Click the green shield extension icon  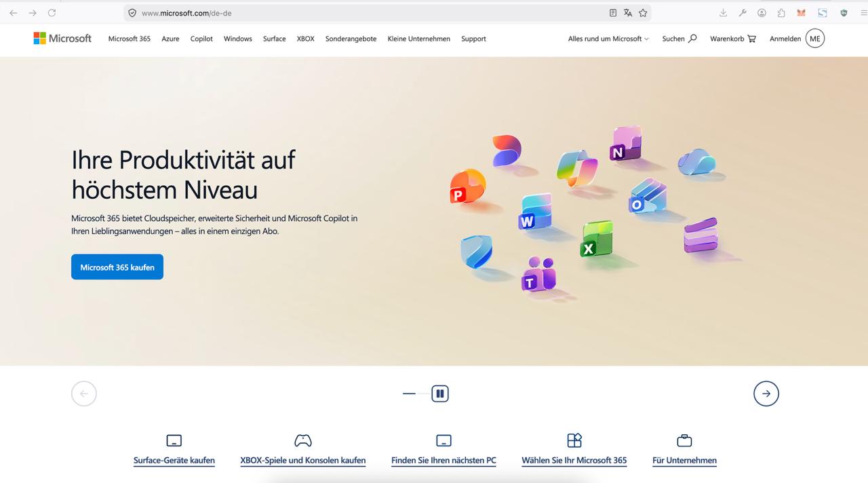tap(844, 13)
